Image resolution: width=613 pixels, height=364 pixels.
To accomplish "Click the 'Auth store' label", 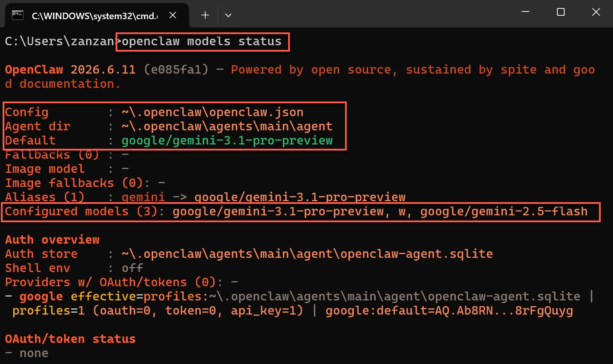I will [41, 254].
